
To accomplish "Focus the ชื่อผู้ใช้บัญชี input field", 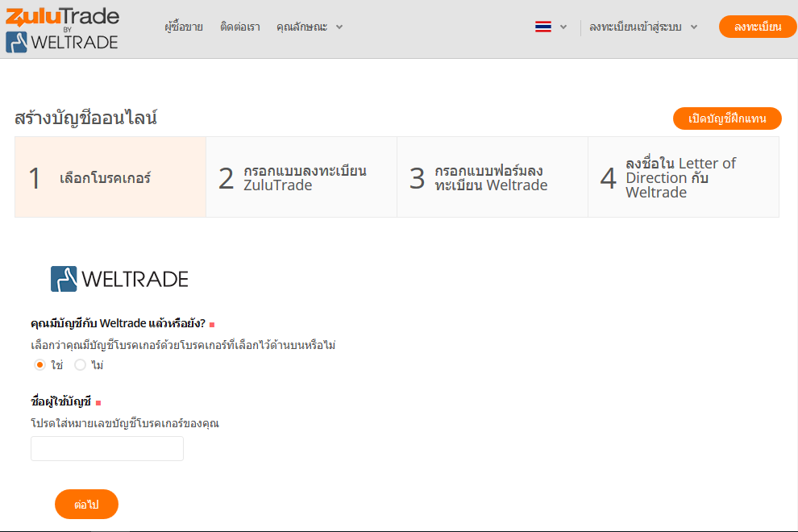I will [107, 448].
